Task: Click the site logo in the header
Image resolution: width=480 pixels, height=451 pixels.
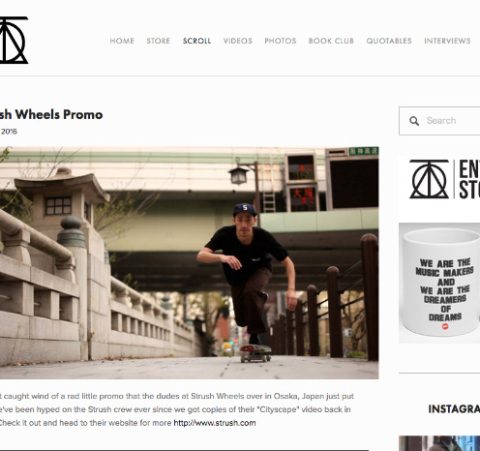Action: coord(13,40)
